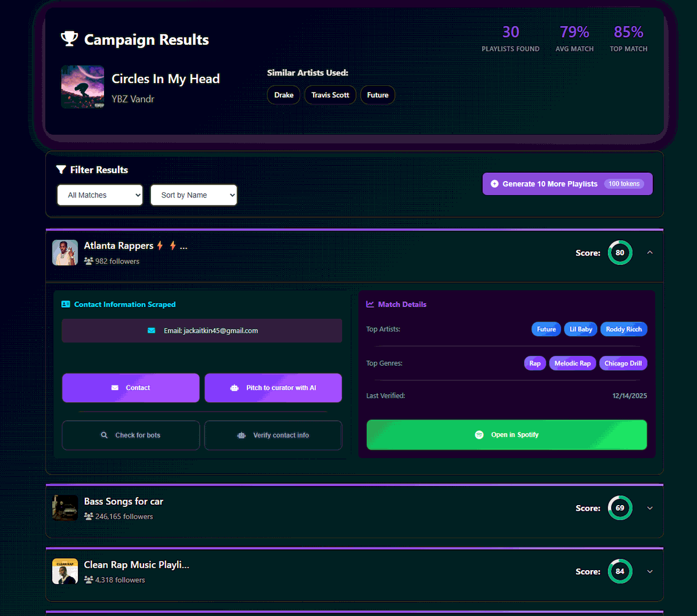The height and width of the screenshot is (616, 697).
Task: Click the 4,318 followers text
Action: pyautogui.click(x=120, y=579)
